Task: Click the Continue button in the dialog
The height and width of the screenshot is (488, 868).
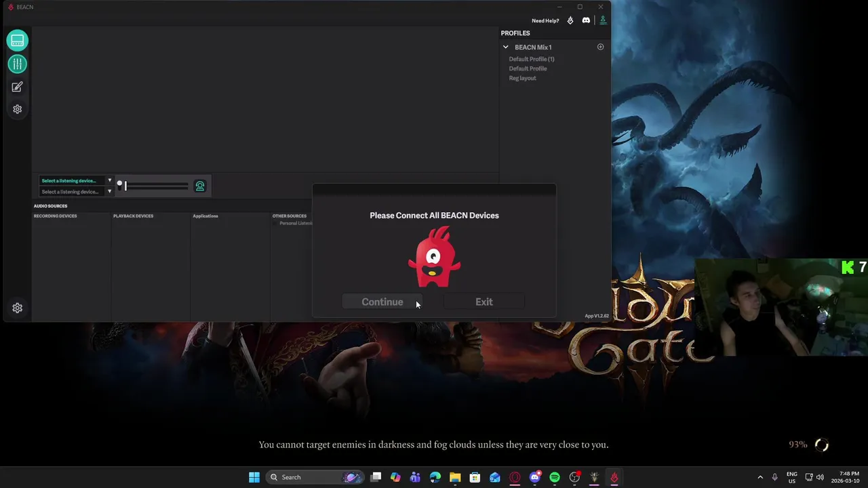Action: tap(382, 302)
